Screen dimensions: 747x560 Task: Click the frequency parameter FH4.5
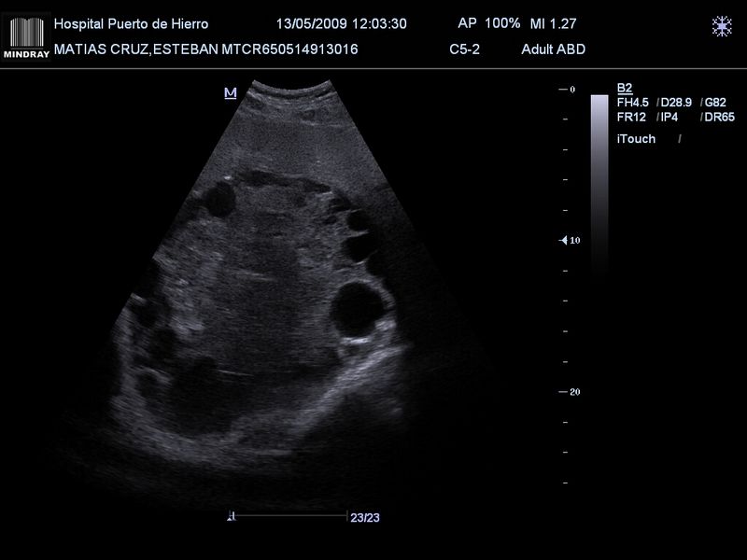[x=633, y=103]
